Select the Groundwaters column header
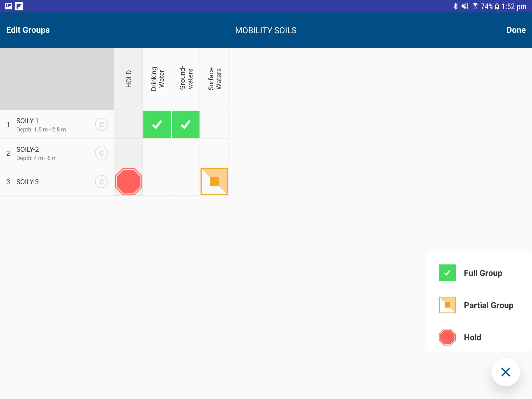This screenshot has width=532, height=399. point(186,79)
